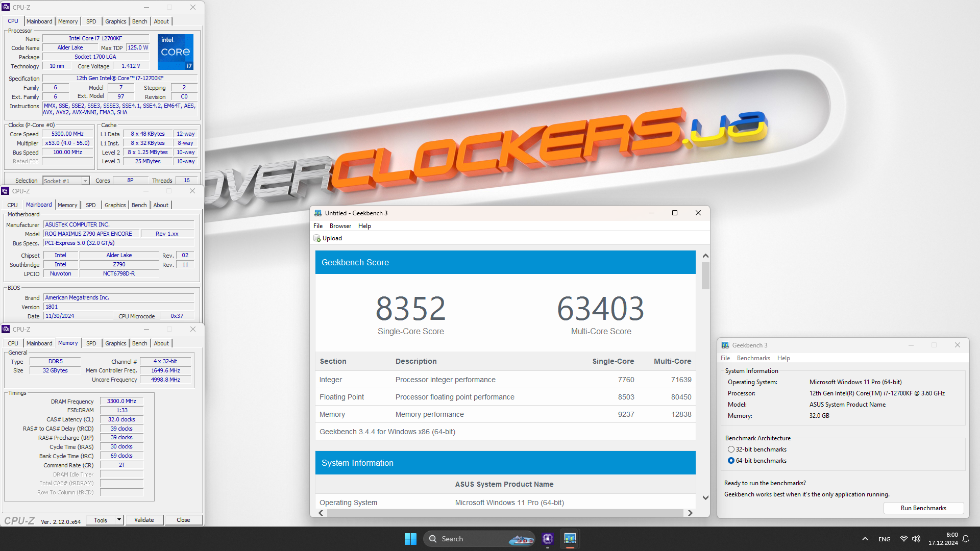Click horizontal scrollbar right arrow in Geekbench

690,513
